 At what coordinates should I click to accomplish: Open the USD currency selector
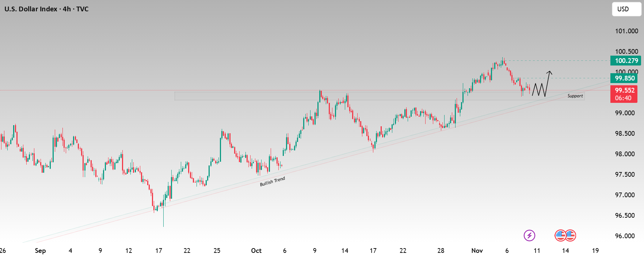[x=626, y=9]
